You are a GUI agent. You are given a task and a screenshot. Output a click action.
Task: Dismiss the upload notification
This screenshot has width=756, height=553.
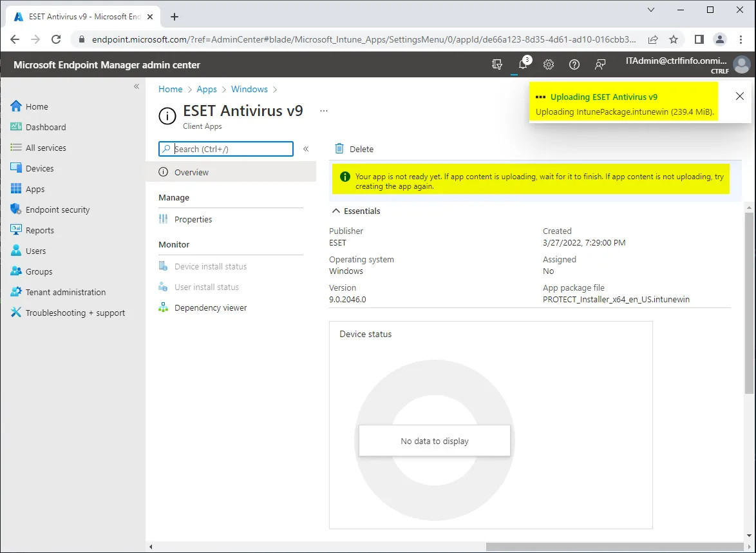coord(740,96)
